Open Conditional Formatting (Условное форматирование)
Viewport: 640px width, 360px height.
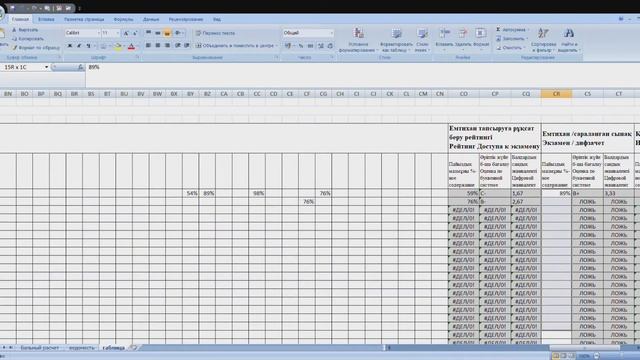click(358, 40)
